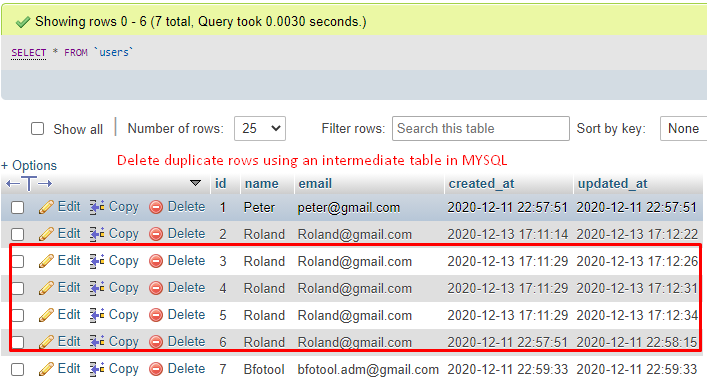Viewport: 707px width, 377px height.
Task: Select the checkbox for row id 5
Action: tap(18, 316)
